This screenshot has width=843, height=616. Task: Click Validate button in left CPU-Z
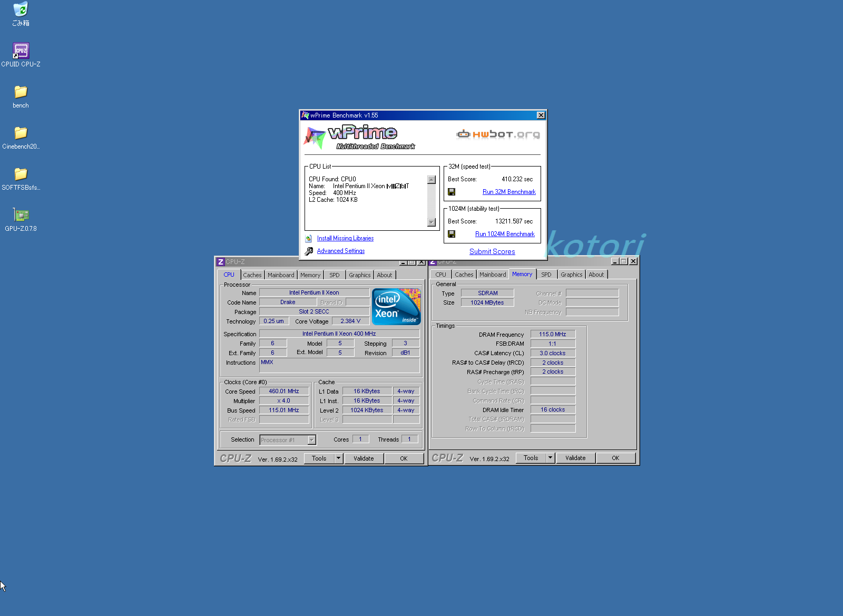[364, 458]
